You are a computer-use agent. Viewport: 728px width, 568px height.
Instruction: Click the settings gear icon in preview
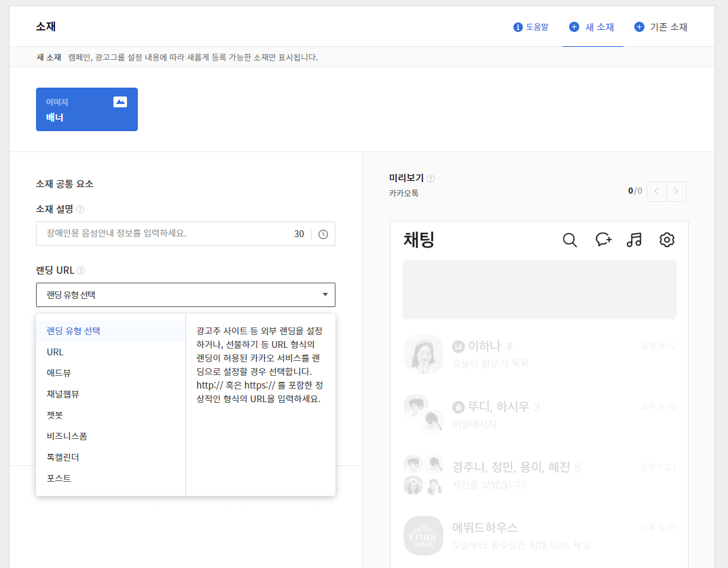point(667,240)
